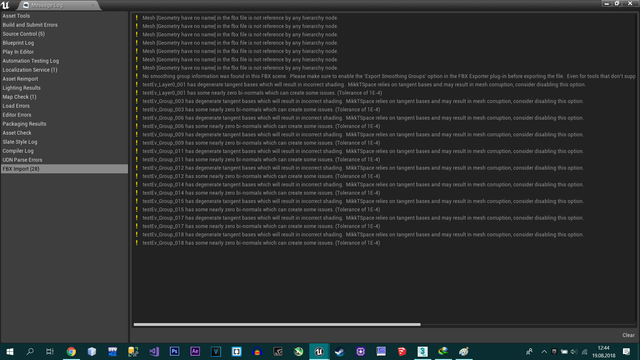
Task: Click the horizontal scrollbar of the message list
Action: tap(277, 324)
